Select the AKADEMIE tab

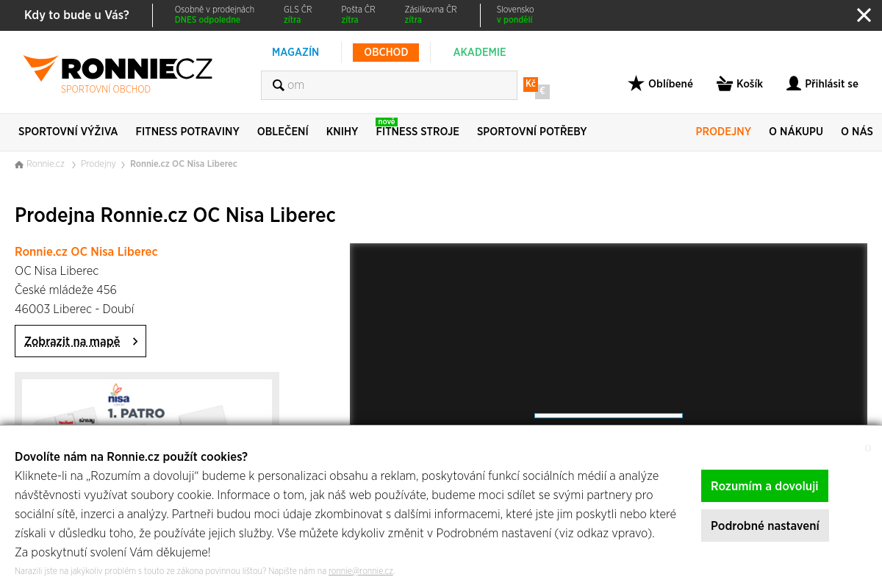(x=479, y=52)
